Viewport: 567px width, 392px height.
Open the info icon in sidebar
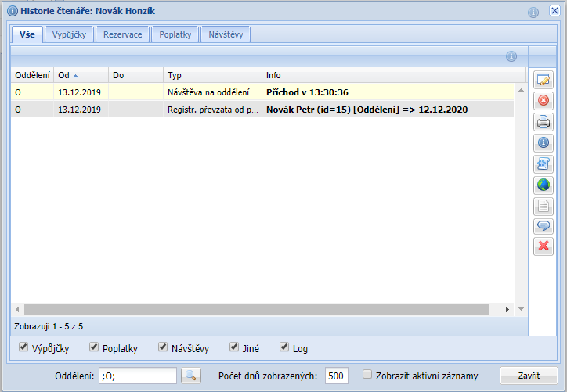tap(543, 143)
